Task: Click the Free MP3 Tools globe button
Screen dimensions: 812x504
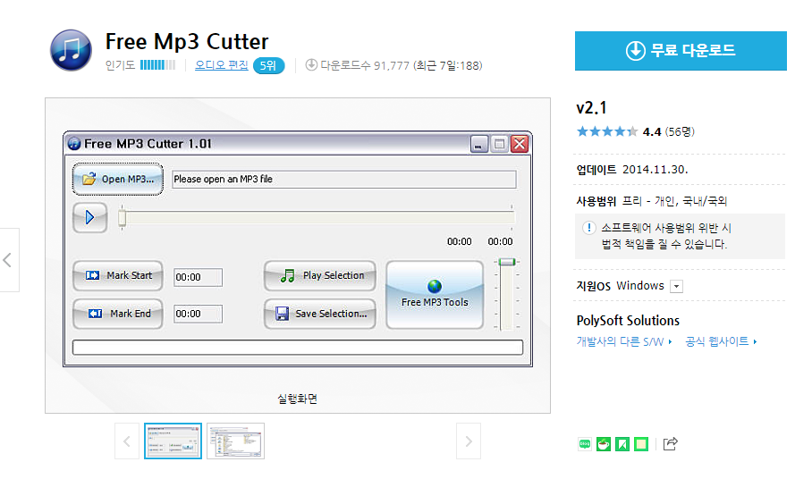Action: point(435,294)
